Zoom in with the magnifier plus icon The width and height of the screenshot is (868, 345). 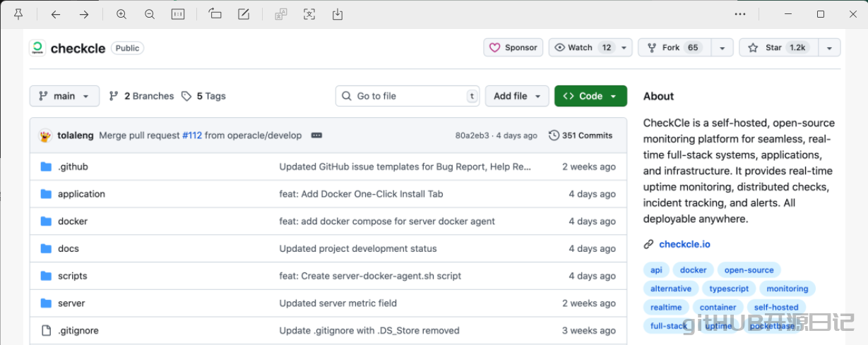click(121, 14)
